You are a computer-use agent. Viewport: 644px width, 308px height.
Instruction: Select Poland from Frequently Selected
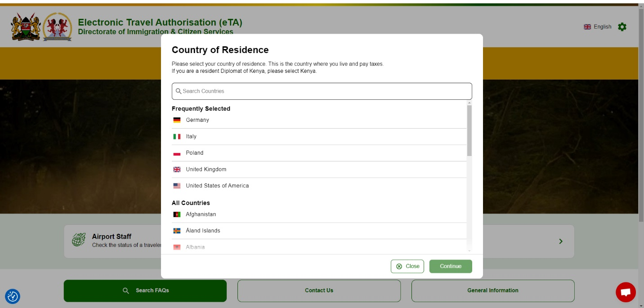click(194, 153)
